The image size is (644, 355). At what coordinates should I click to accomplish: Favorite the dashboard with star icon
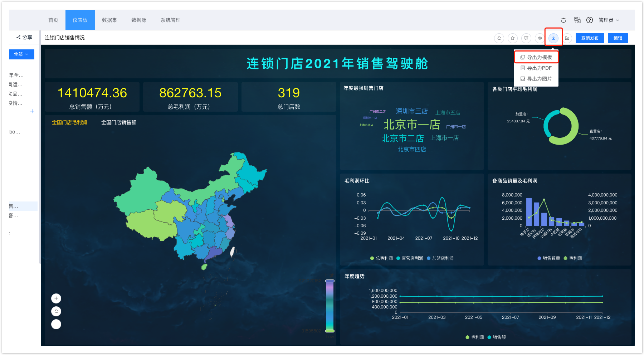click(513, 38)
